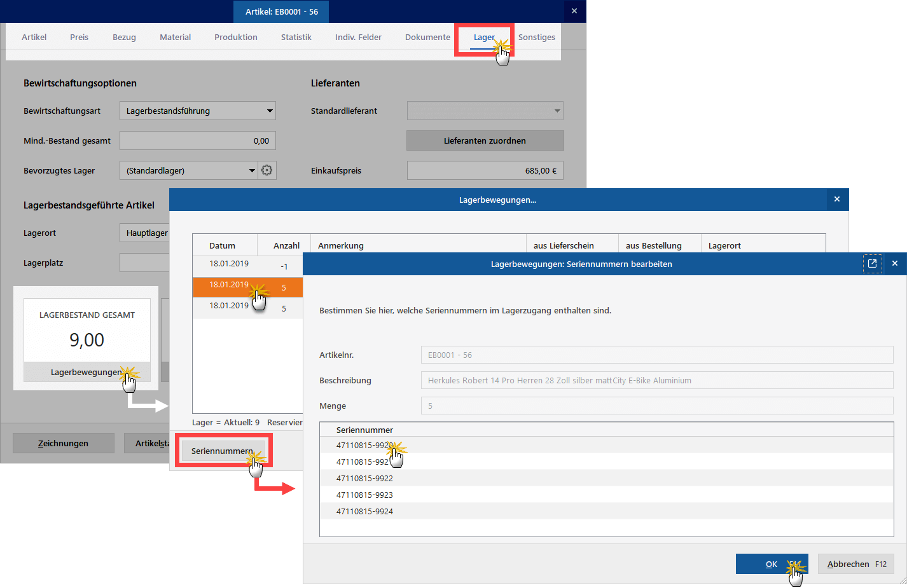Select movement row with Anzahl -1
The image size is (907, 588).
point(247,266)
